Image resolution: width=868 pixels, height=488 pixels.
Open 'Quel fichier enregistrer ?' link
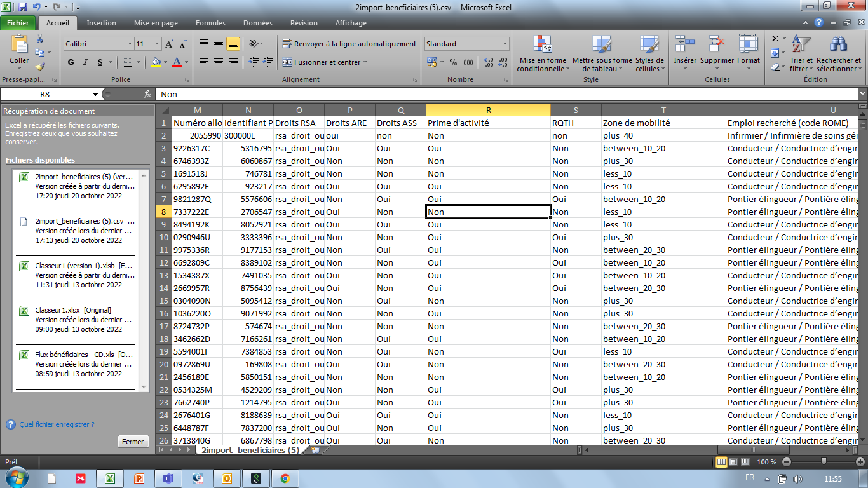click(57, 424)
